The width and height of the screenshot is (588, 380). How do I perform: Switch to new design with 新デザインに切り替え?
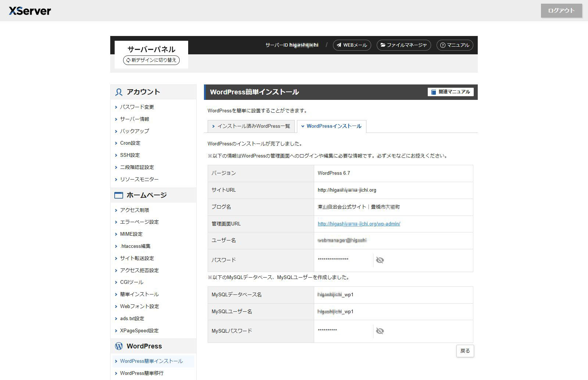(x=151, y=60)
